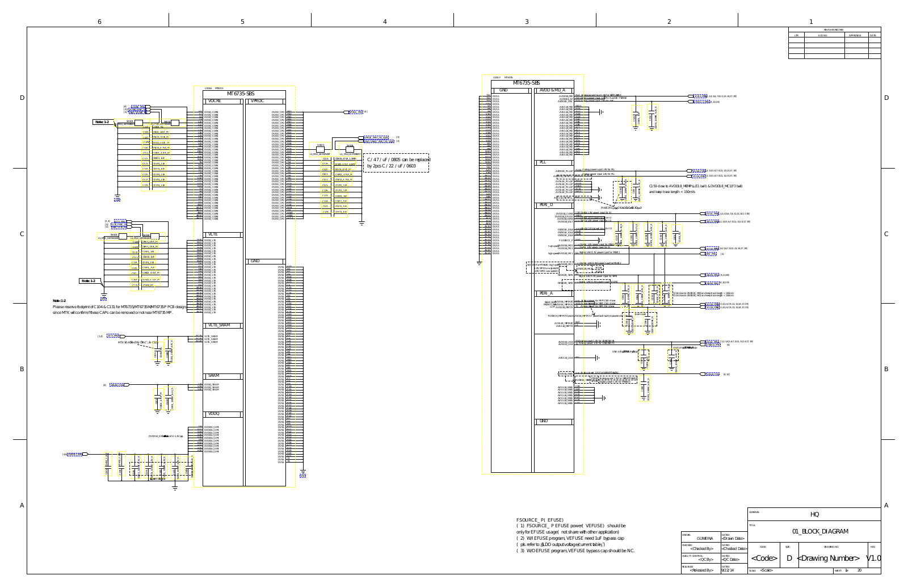Click the 'and keep trace length < 150mils' line

(x=672, y=192)
